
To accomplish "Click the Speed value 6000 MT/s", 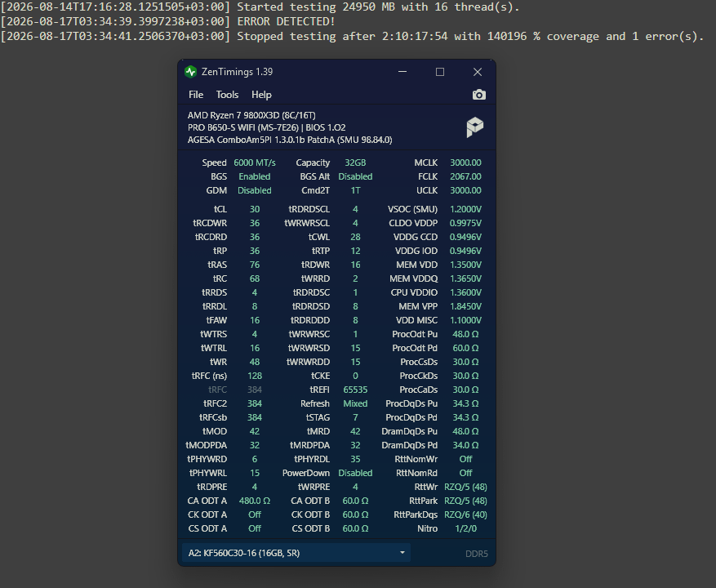I will tap(255, 163).
